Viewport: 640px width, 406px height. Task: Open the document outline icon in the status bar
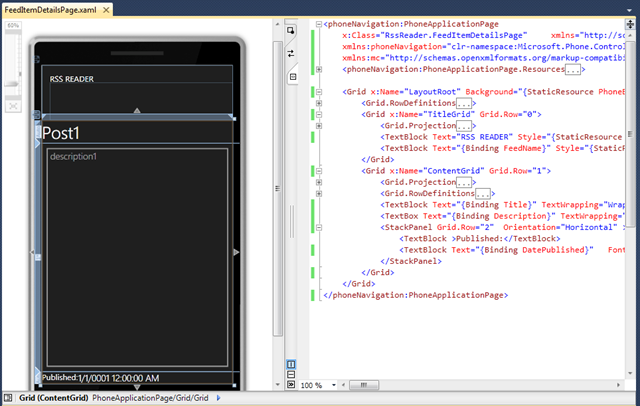click(8, 397)
